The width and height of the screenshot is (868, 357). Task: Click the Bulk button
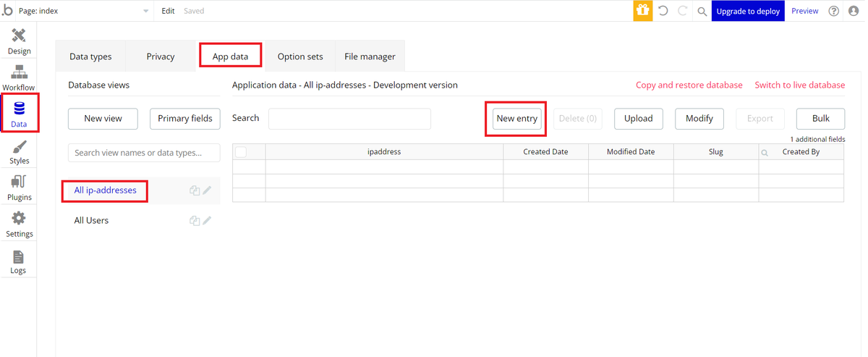click(x=821, y=119)
